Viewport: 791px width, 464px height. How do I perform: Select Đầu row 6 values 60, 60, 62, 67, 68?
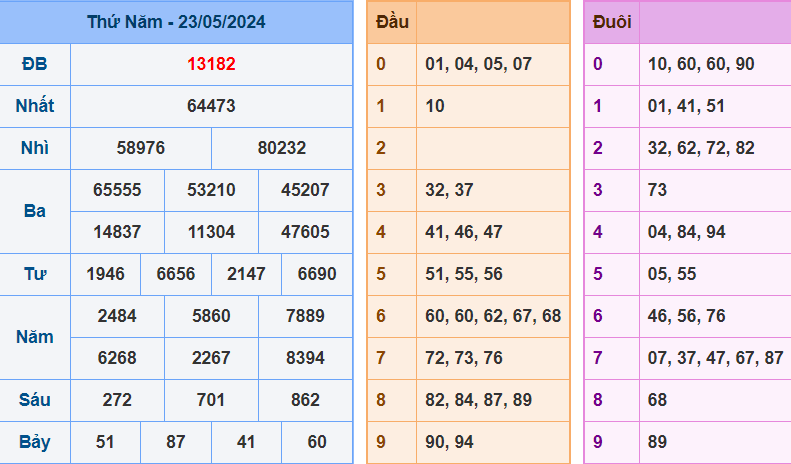[x=493, y=316]
